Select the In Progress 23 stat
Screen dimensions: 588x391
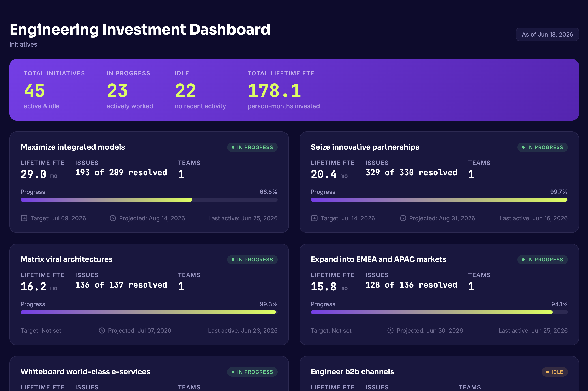pyautogui.click(x=130, y=90)
